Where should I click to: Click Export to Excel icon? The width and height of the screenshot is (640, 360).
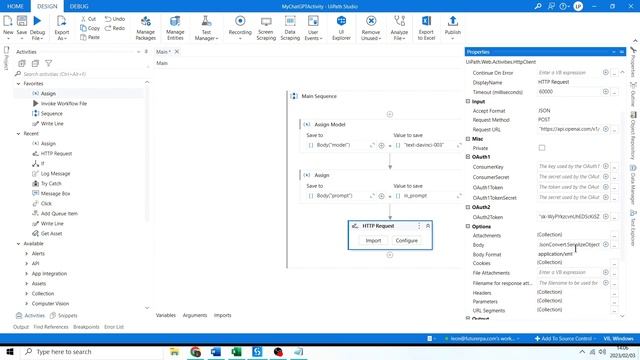pyautogui.click(x=426, y=28)
